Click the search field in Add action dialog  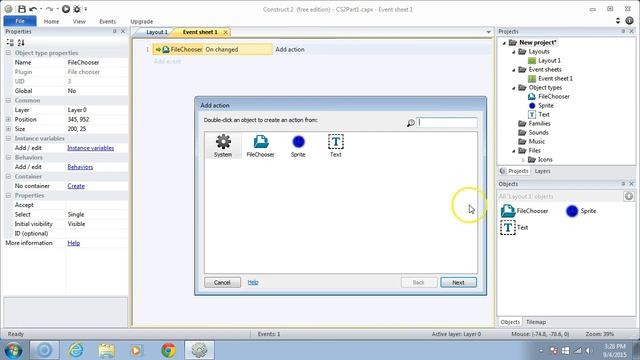(447, 122)
